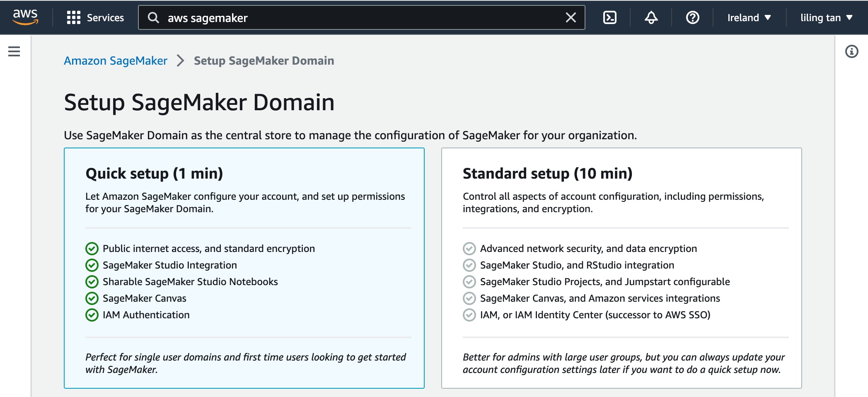Image resolution: width=868 pixels, height=397 pixels.
Task: Click the Setup SageMaker Domain breadcrumb
Action: [264, 61]
